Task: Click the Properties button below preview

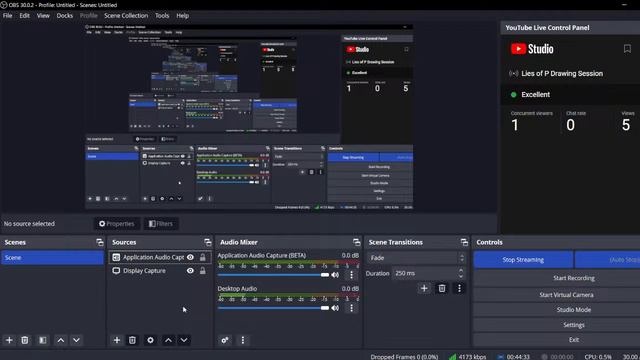Action: pos(117,224)
